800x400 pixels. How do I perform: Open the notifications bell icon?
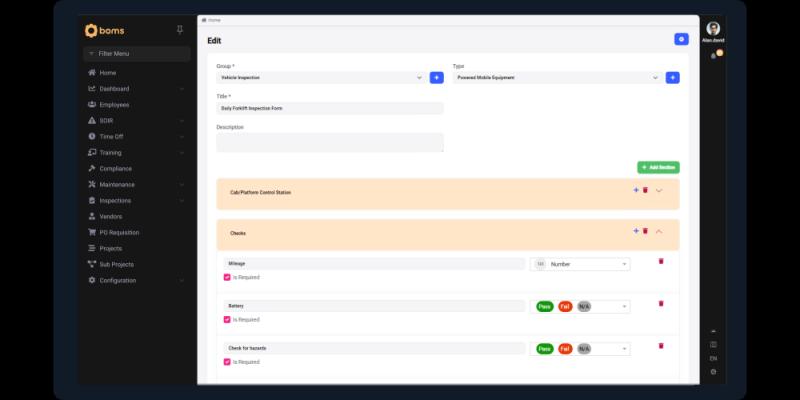(x=713, y=55)
